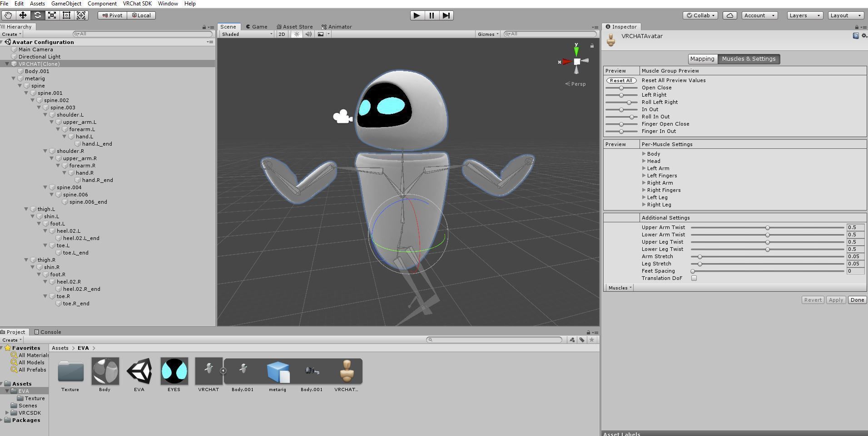This screenshot has width=868, height=436.
Task: Toggle Persp projection label
Action: pyautogui.click(x=575, y=84)
